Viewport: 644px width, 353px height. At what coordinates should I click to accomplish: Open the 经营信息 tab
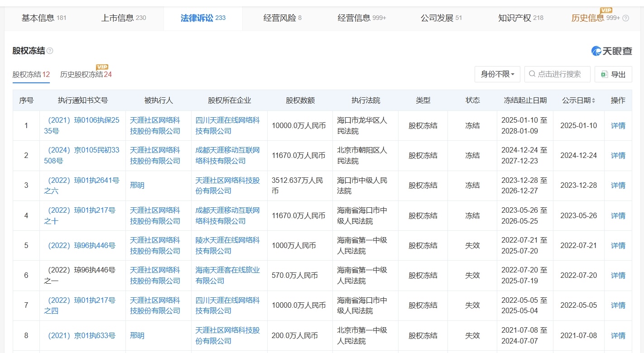click(x=362, y=18)
